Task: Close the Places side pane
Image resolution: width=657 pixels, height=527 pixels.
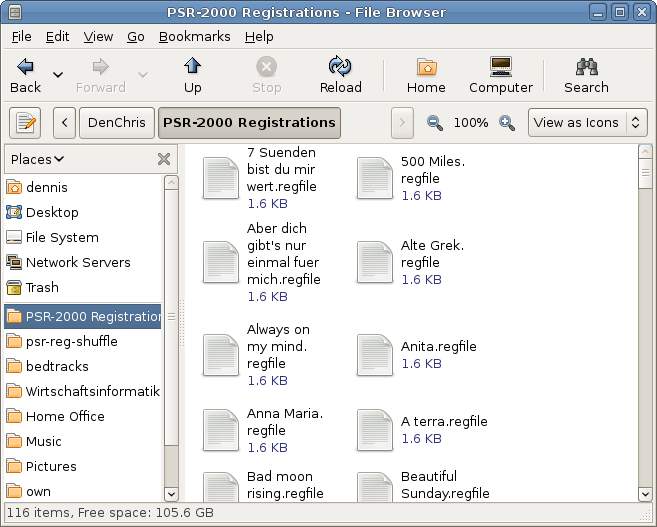Action: point(164,159)
